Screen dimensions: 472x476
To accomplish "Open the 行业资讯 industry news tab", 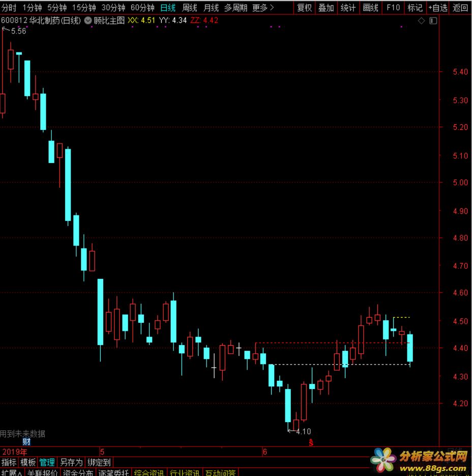I will 185,472.
